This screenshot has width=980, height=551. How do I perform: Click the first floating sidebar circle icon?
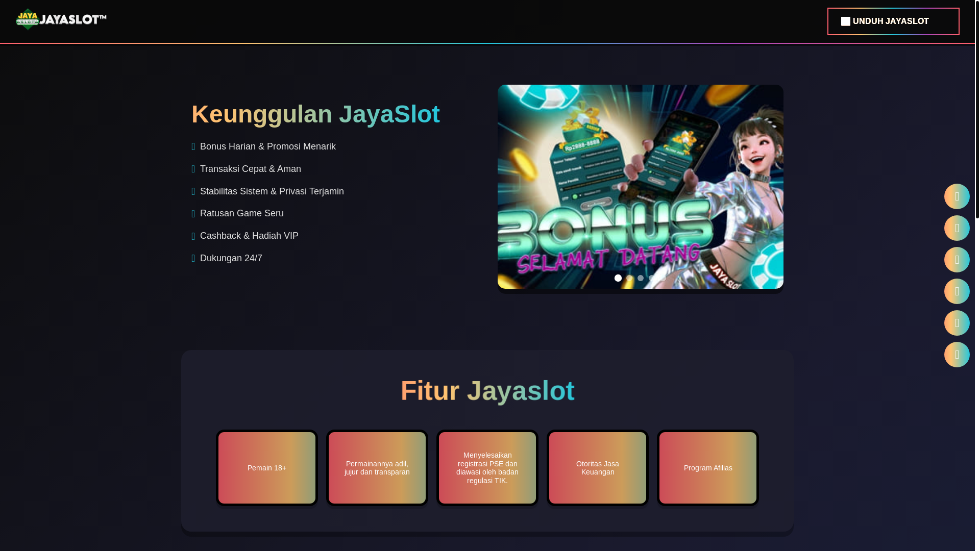pos(957,196)
